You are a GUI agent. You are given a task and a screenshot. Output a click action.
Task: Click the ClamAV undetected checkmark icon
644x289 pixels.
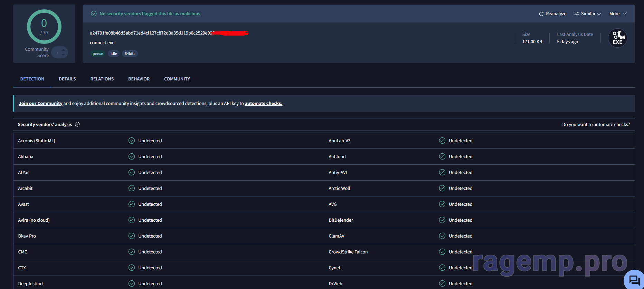coord(442,236)
